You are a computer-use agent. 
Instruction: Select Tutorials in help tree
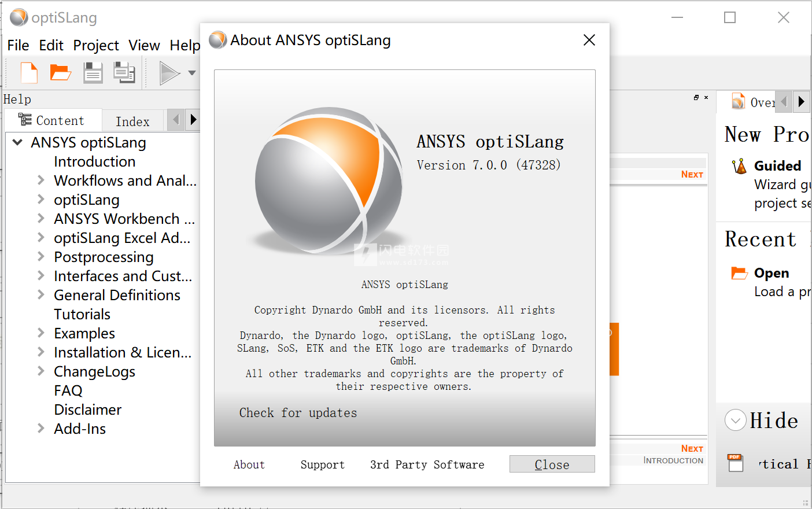click(x=82, y=314)
